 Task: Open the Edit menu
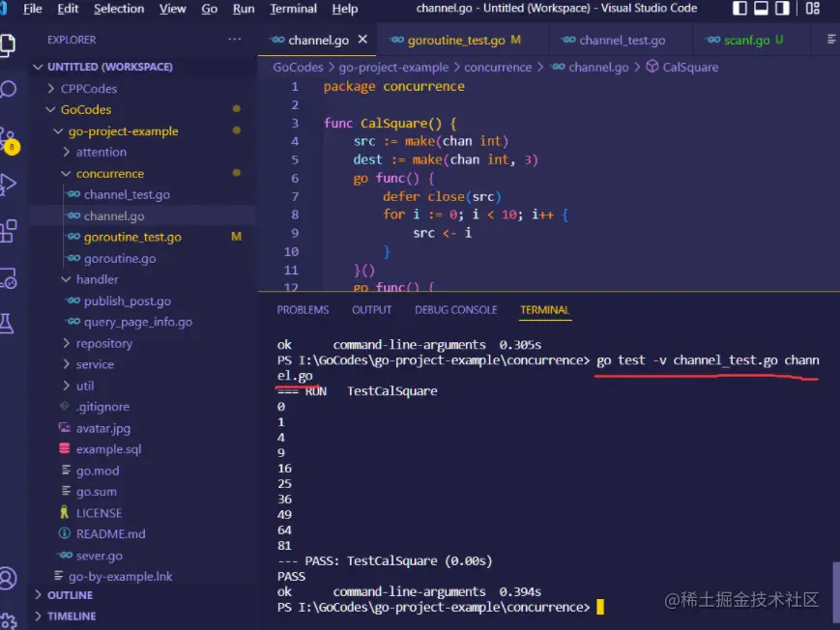coord(68,9)
